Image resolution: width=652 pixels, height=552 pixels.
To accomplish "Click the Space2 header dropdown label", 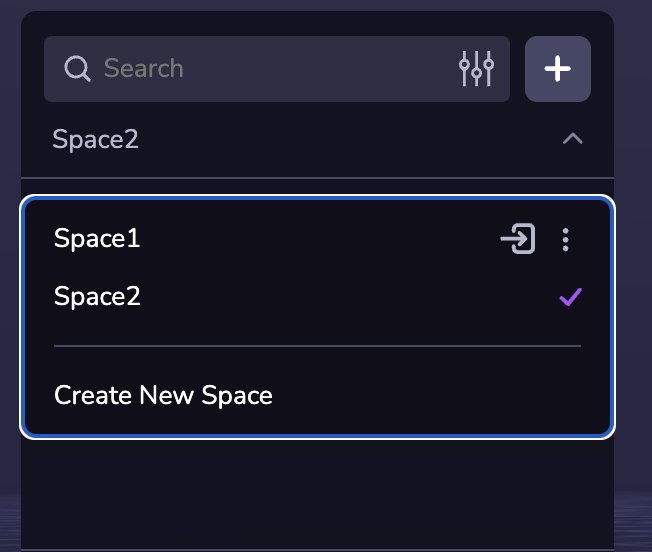I will [96, 139].
